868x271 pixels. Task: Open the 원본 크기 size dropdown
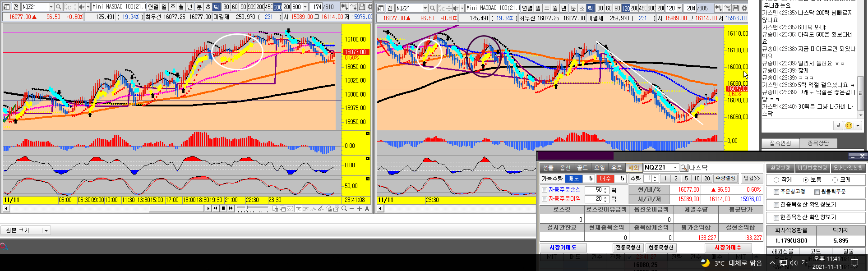tap(46, 230)
